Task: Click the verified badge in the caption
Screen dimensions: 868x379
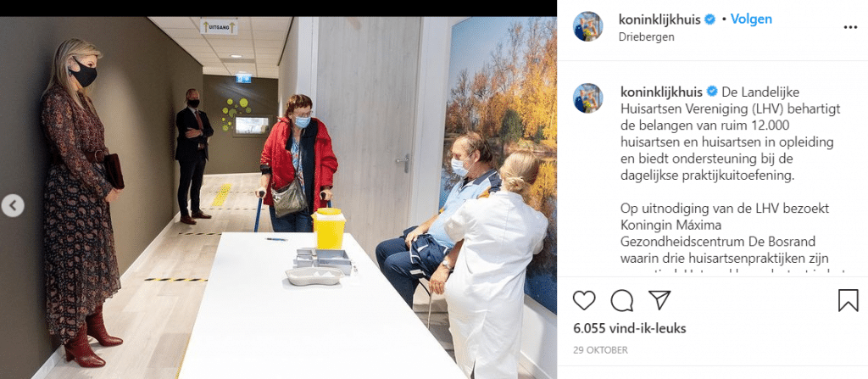Action: click(710, 92)
